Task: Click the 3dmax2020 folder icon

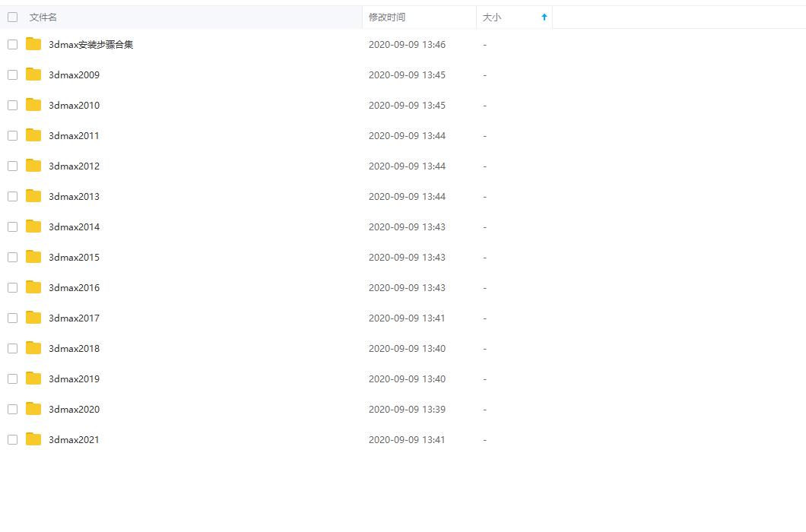Action: tap(33, 409)
